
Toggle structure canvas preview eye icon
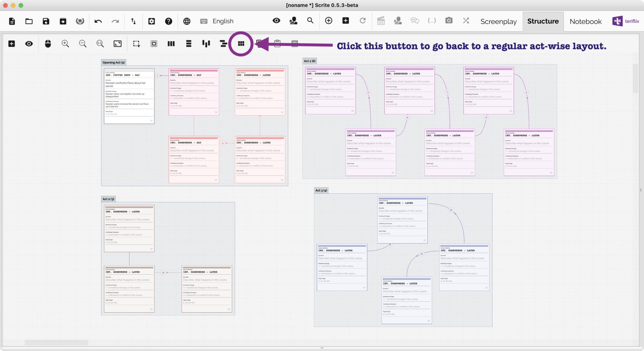click(29, 44)
